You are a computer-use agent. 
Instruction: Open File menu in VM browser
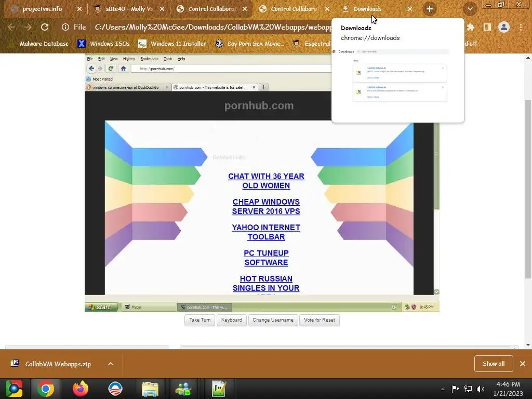click(x=90, y=59)
